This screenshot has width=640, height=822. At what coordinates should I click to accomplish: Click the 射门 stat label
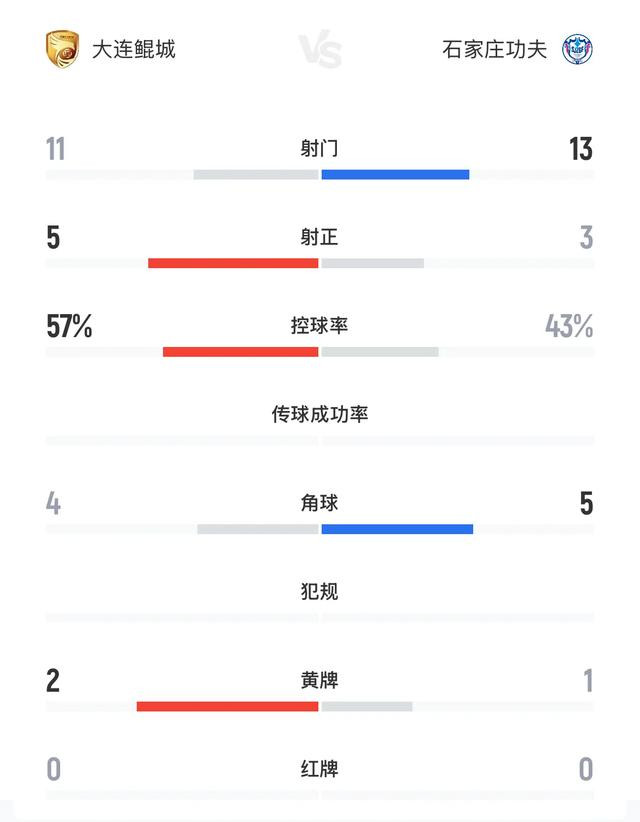click(319, 148)
